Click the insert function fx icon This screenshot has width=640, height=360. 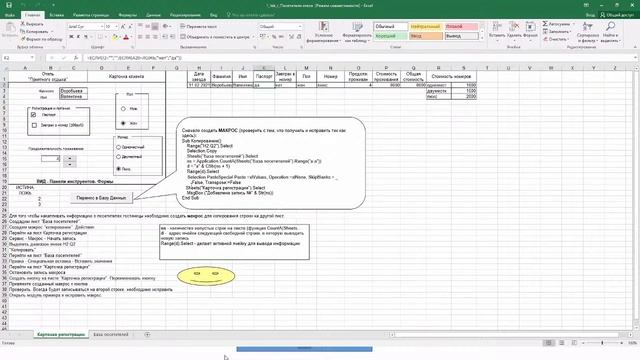(76, 58)
